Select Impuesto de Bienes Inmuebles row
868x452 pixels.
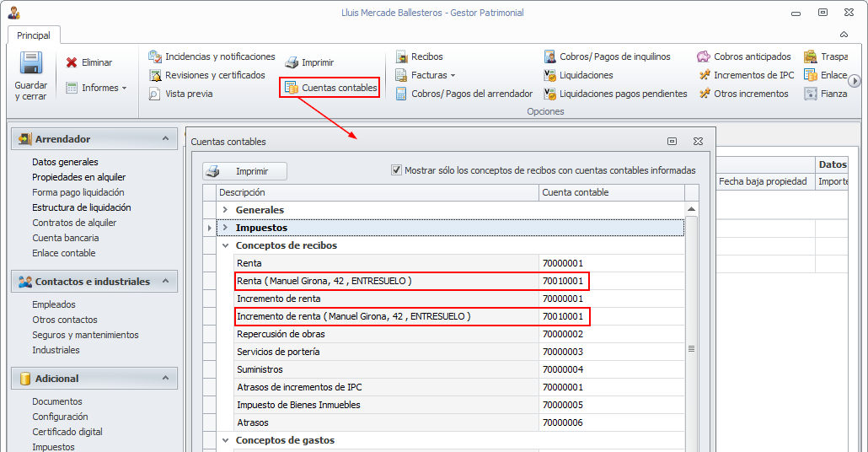[459, 405]
